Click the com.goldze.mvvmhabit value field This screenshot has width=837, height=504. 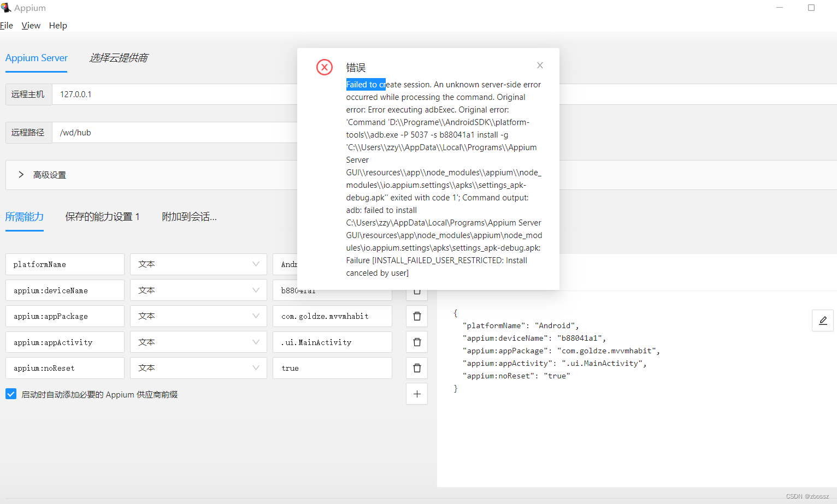tap(332, 316)
